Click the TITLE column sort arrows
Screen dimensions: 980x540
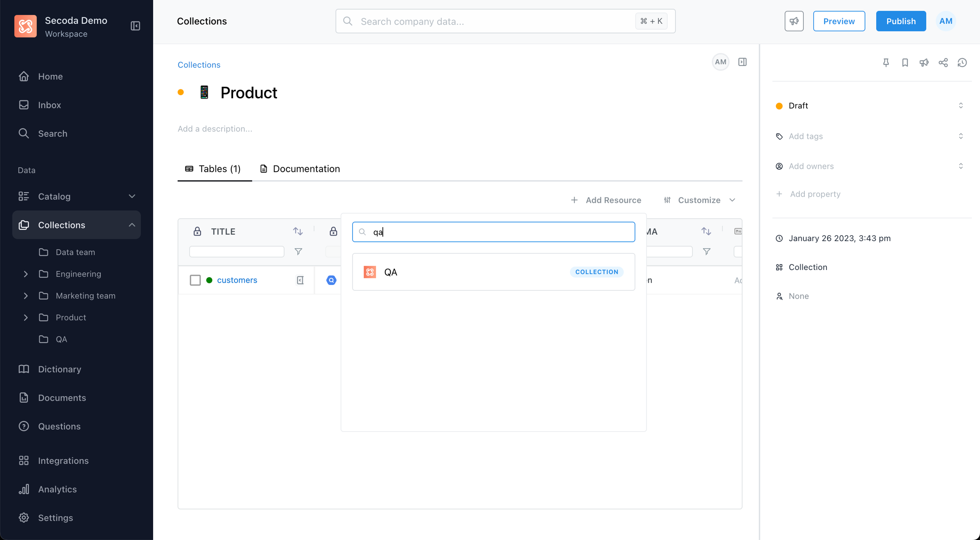coord(298,231)
